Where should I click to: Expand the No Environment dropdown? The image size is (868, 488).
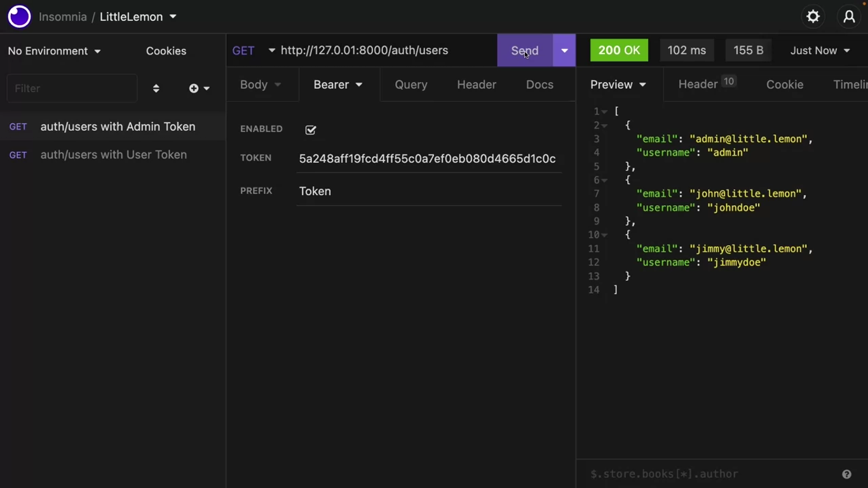(54, 51)
